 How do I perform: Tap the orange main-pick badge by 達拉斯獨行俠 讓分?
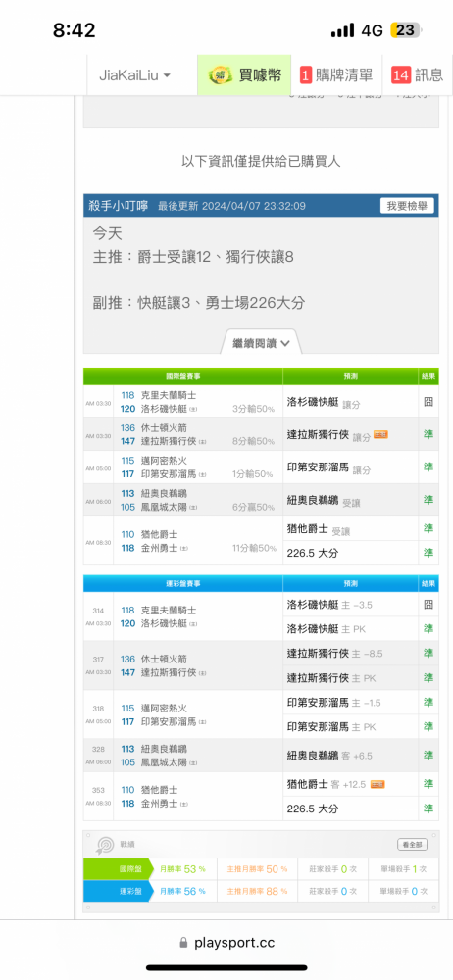coord(380,434)
